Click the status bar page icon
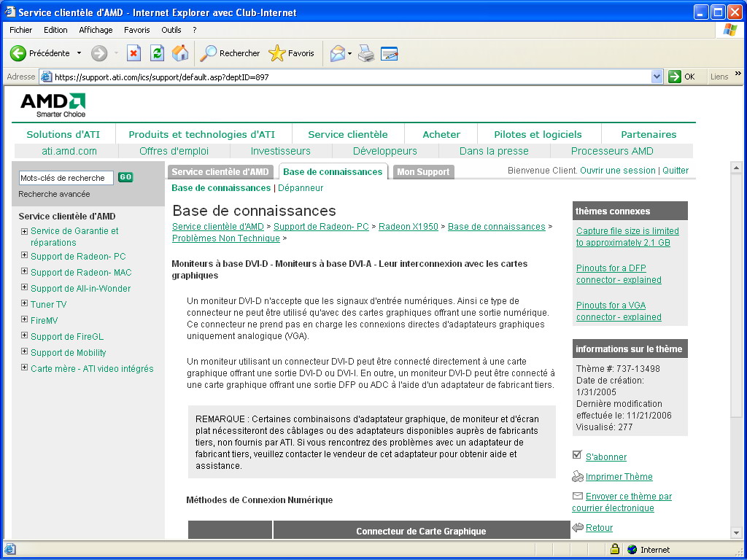This screenshot has height=560, width=747. [x=9, y=549]
